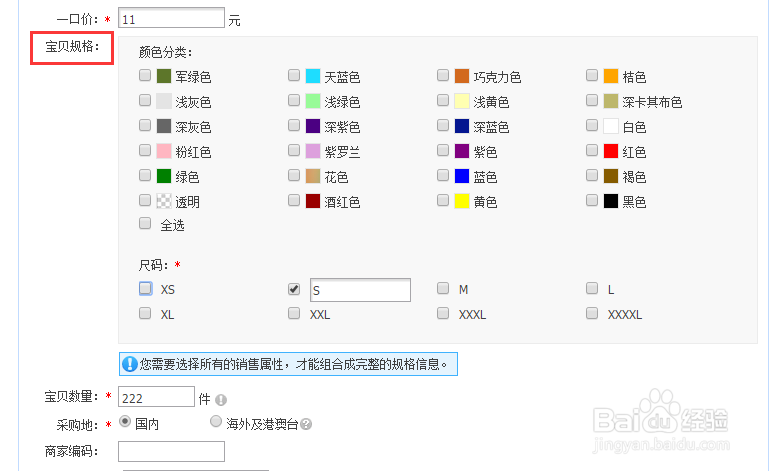
Task: Tick the XS size checkbox
Action: pos(145,289)
